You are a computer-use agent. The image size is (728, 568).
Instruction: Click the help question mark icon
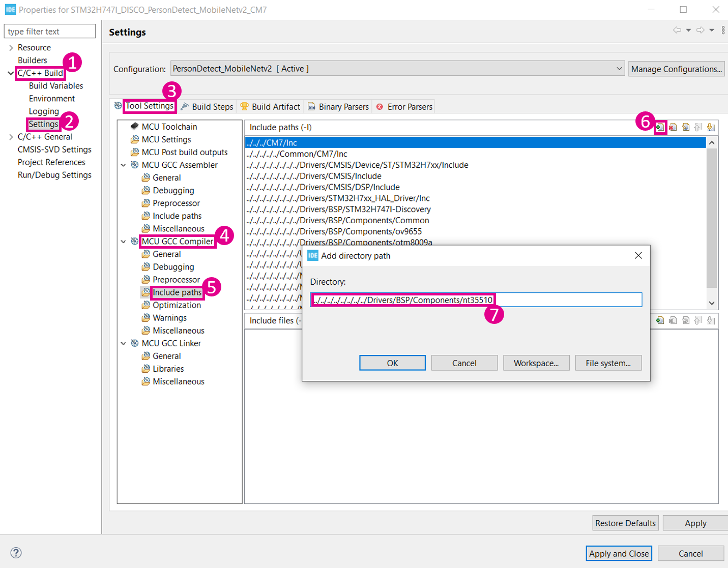click(x=16, y=553)
